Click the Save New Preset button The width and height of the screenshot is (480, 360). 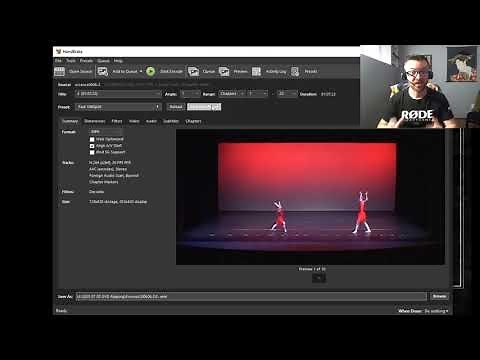point(204,107)
